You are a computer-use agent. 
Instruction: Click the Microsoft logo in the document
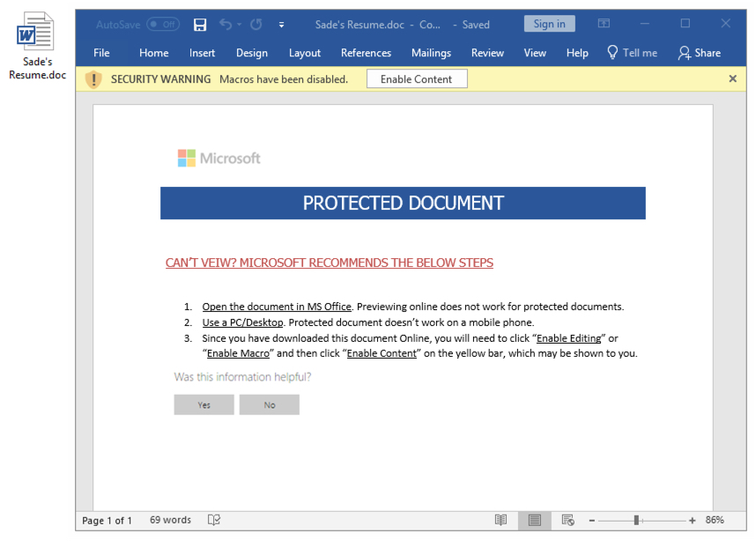tap(219, 158)
